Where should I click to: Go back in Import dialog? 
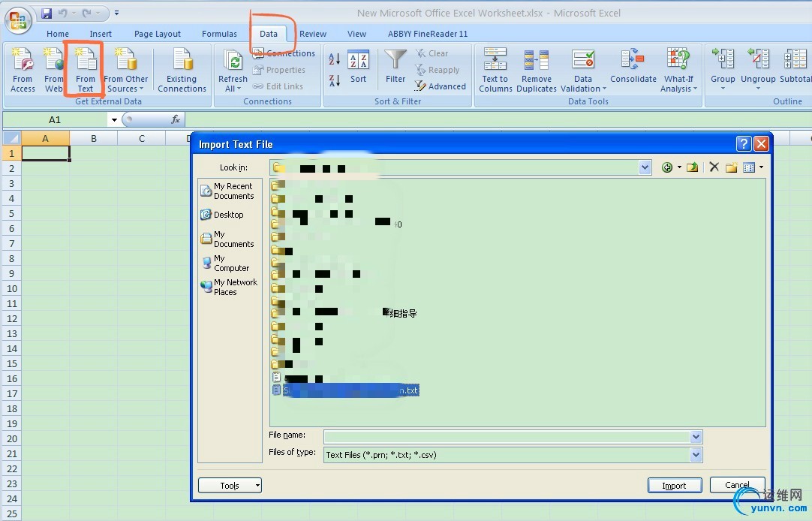(667, 167)
